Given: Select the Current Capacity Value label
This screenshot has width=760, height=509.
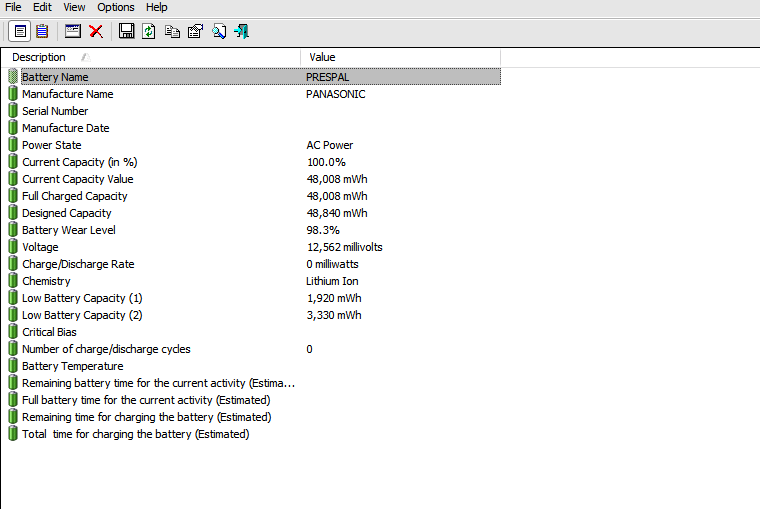Looking at the screenshot, I should click(x=78, y=179).
